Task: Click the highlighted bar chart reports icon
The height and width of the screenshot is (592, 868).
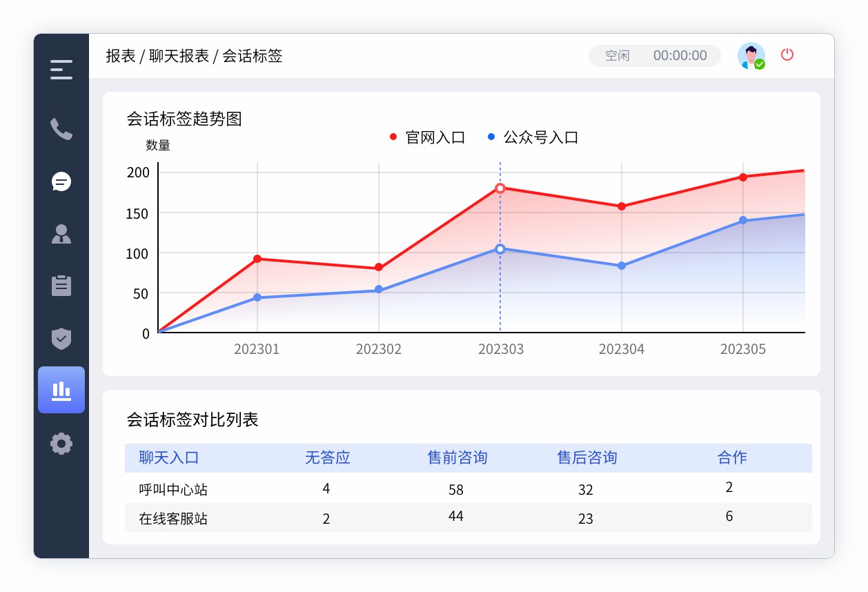Action: point(61,390)
